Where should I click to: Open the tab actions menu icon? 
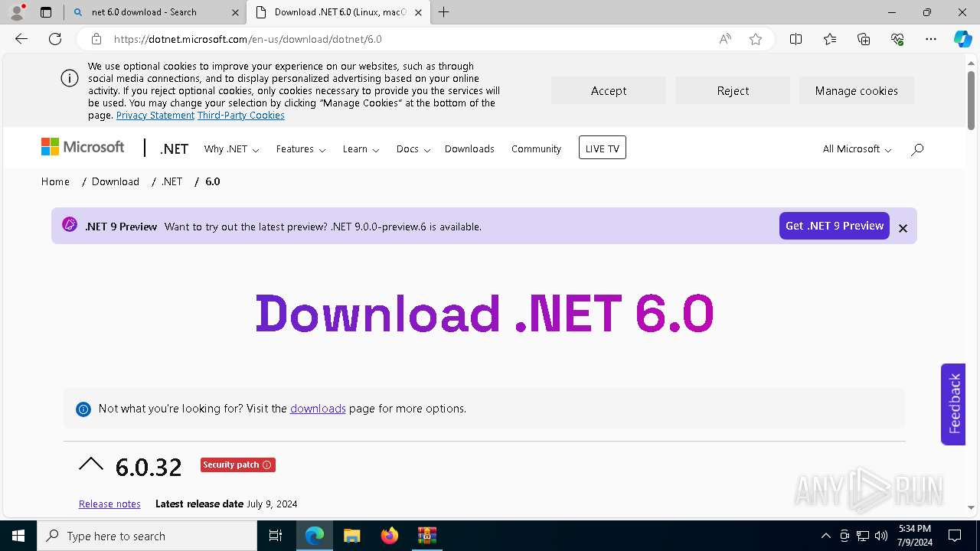click(x=45, y=12)
